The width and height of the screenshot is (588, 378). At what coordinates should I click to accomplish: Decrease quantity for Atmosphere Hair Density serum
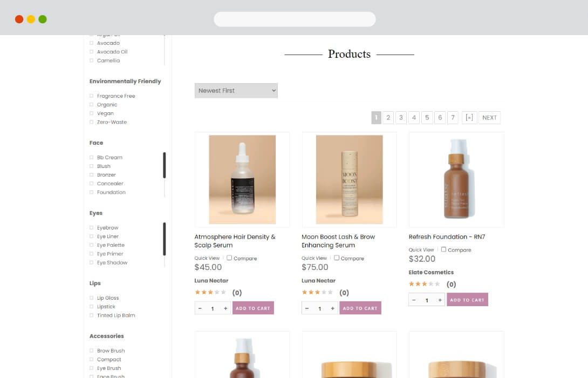tap(200, 308)
